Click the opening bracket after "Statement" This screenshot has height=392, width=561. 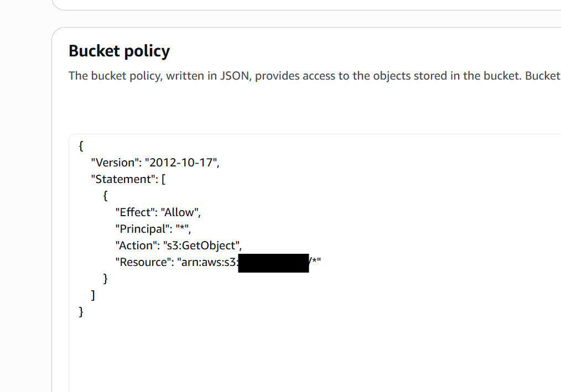(164, 179)
